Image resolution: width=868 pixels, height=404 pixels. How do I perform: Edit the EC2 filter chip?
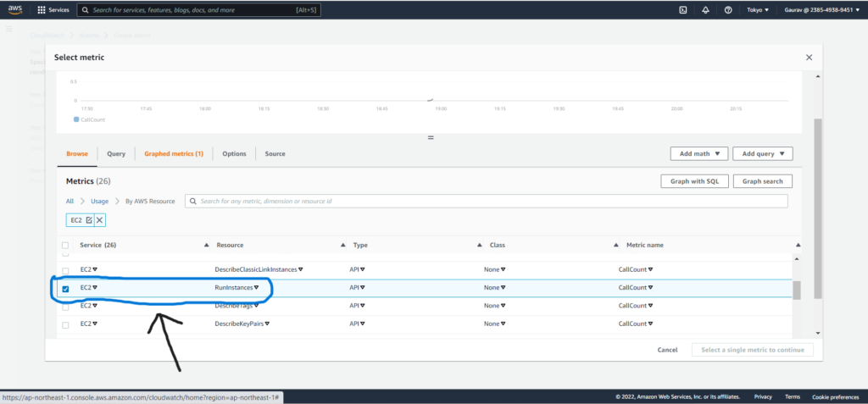coord(89,220)
